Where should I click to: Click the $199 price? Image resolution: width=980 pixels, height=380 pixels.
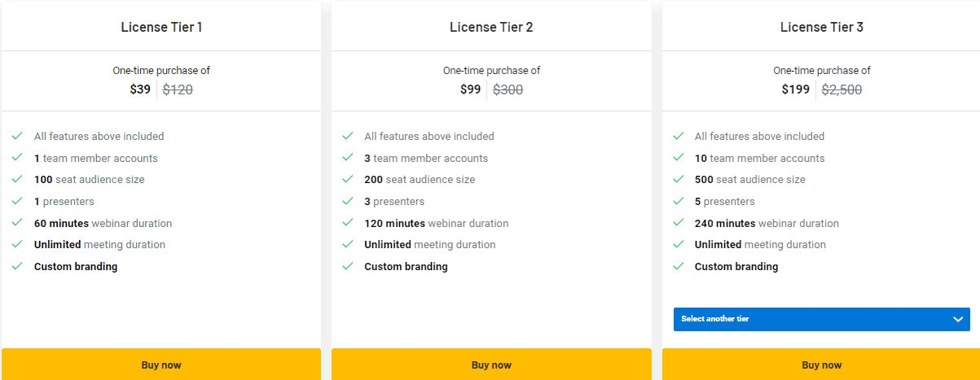point(796,90)
